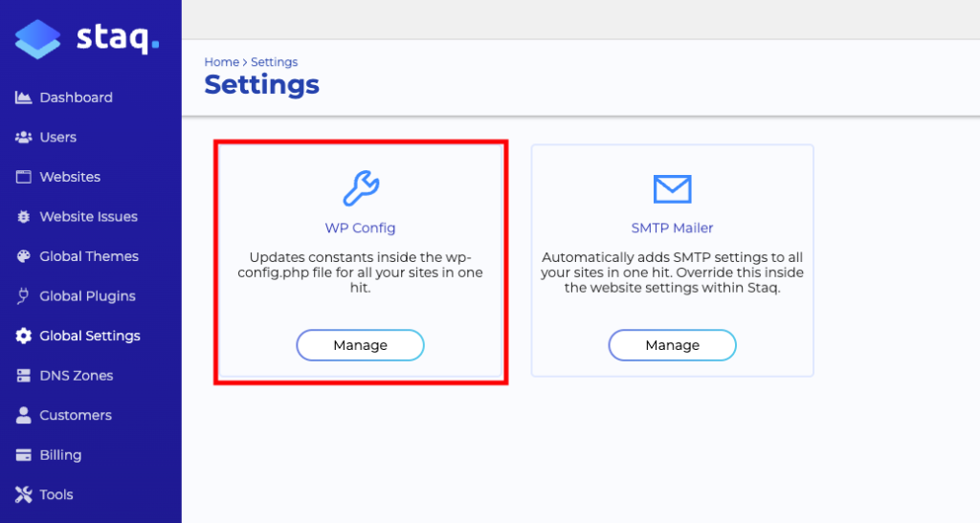980x523 pixels.
Task: Open the Billing menu item
Action: click(60, 455)
